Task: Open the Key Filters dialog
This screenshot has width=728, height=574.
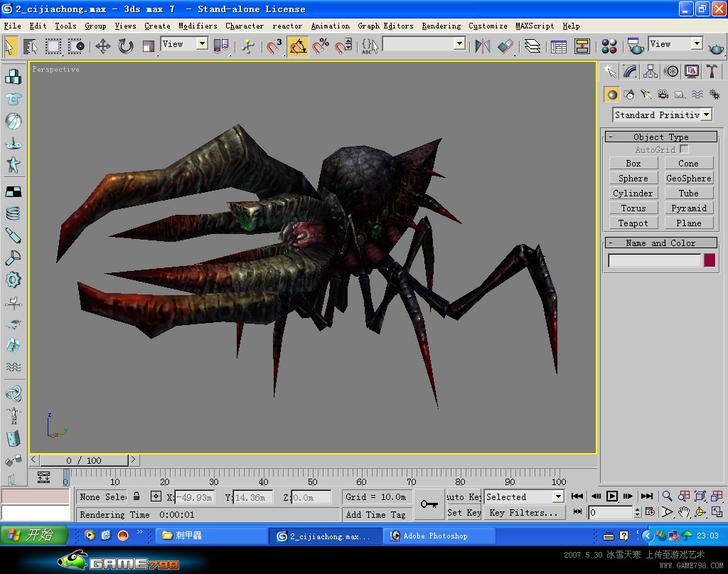Action: [x=524, y=513]
